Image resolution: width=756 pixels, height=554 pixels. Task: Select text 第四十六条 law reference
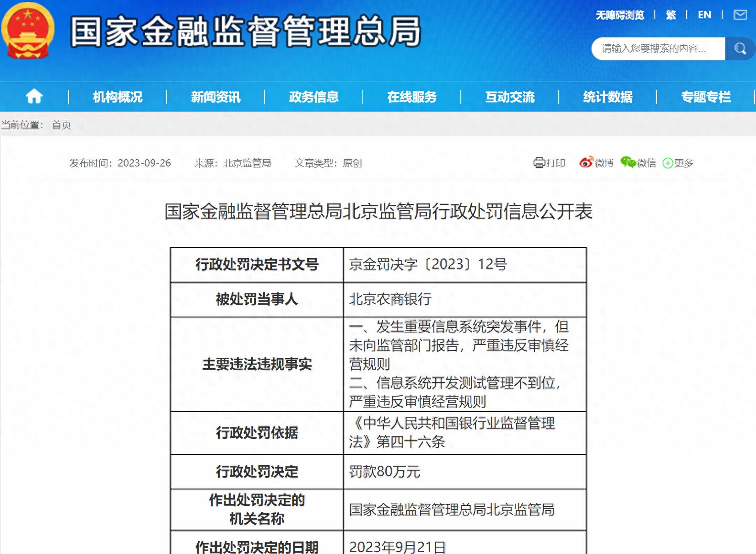[x=410, y=442]
